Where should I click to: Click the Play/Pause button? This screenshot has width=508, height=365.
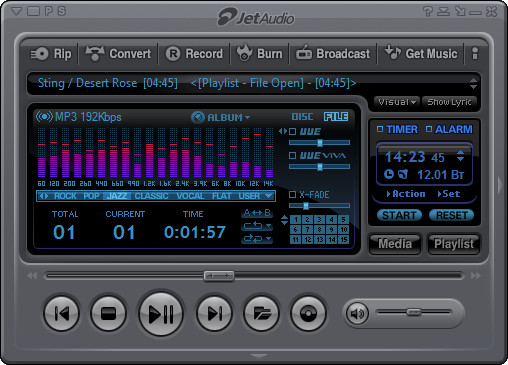[x=161, y=313]
